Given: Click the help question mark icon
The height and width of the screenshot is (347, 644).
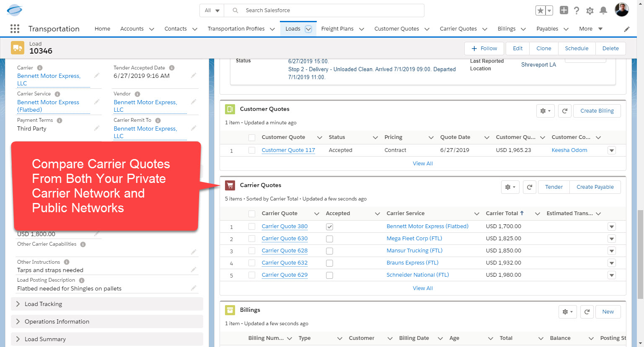Looking at the screenshot, I should click(577, 10).
